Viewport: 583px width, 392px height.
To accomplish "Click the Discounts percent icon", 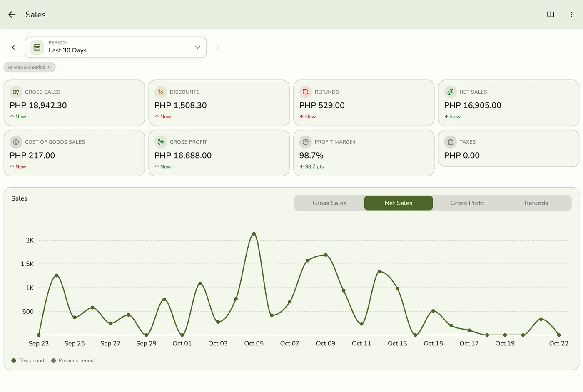I will [161, 92].
